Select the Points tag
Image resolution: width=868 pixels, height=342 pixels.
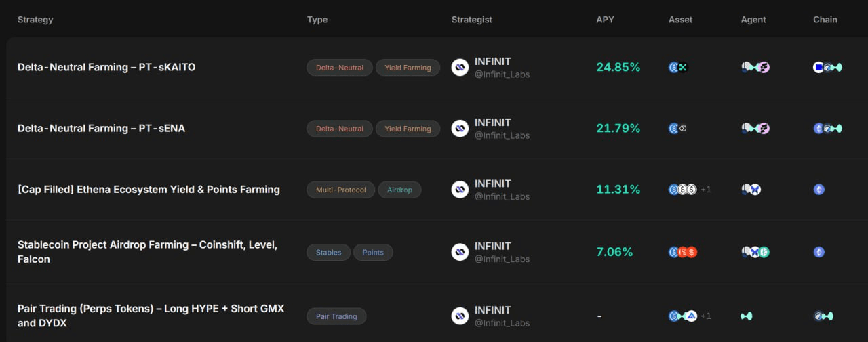point(373,253)
